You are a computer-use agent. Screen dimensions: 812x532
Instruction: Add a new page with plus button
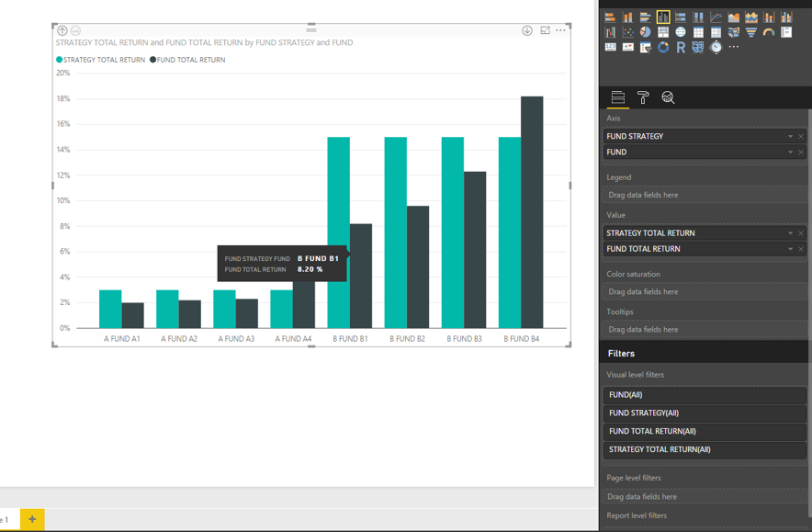point(32,519)
